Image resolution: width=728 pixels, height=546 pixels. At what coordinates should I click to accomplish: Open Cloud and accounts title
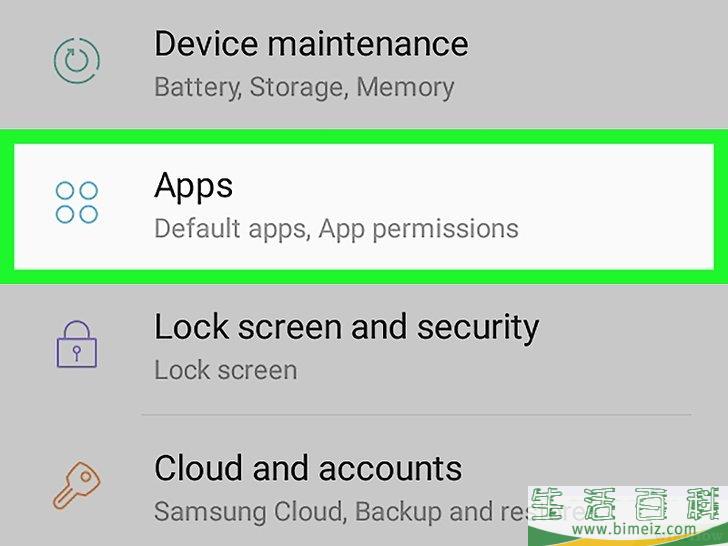[308, 468]
